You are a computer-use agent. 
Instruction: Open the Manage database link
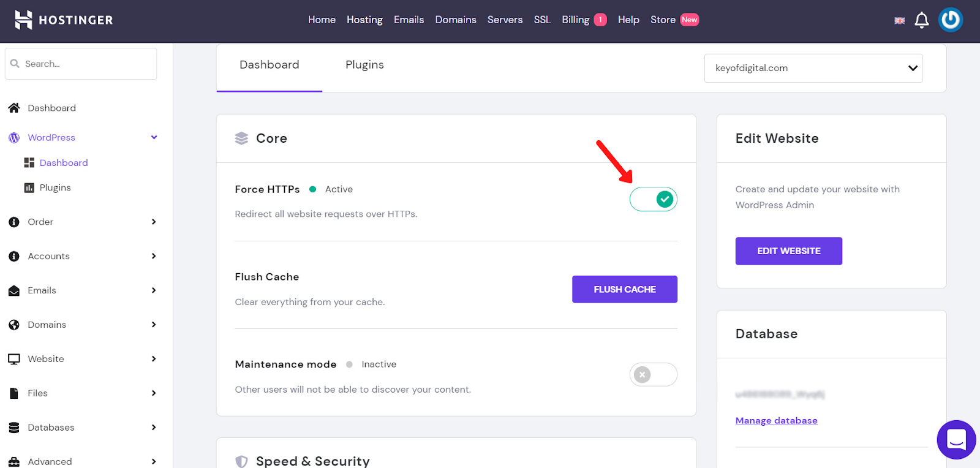(777, 421)
